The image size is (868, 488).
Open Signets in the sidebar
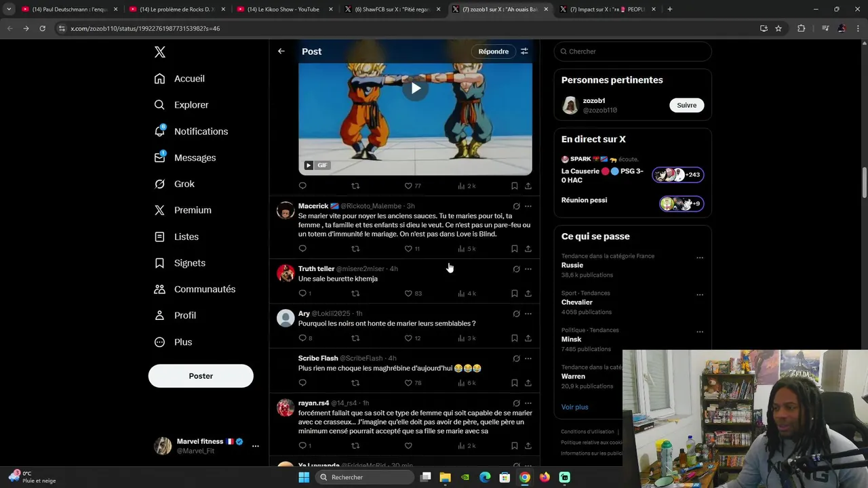pos(180,263)
